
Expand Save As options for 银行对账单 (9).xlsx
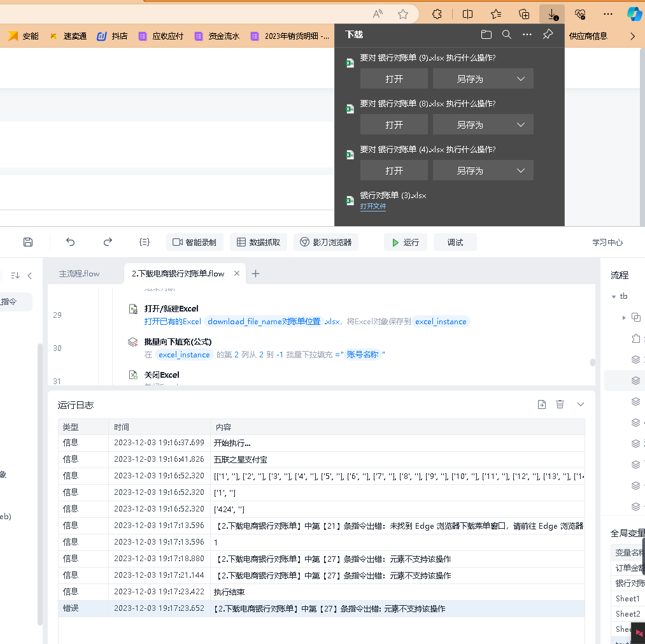click(521, 79)
